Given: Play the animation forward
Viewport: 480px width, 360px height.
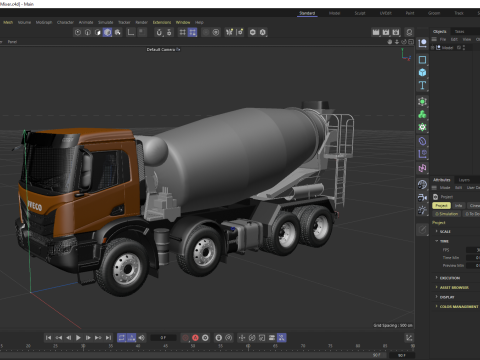Looking at the screenshot, I should tap(78, 338).
